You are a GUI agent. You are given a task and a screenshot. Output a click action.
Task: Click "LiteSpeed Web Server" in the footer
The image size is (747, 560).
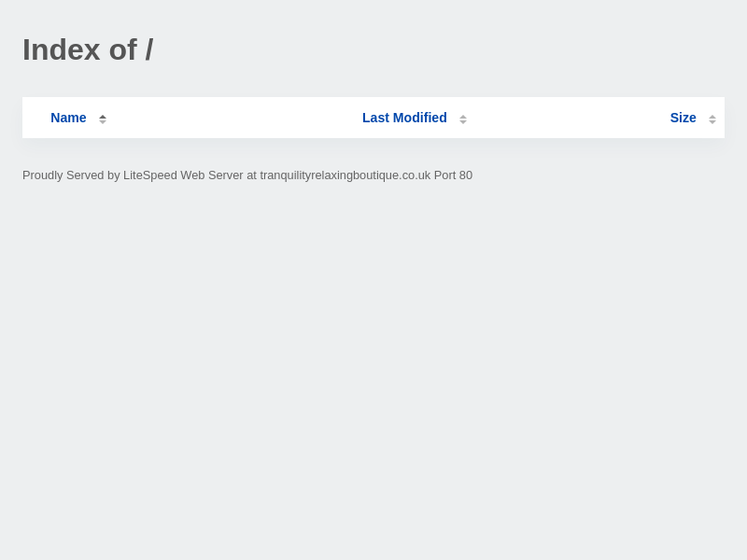pos(183,175)
